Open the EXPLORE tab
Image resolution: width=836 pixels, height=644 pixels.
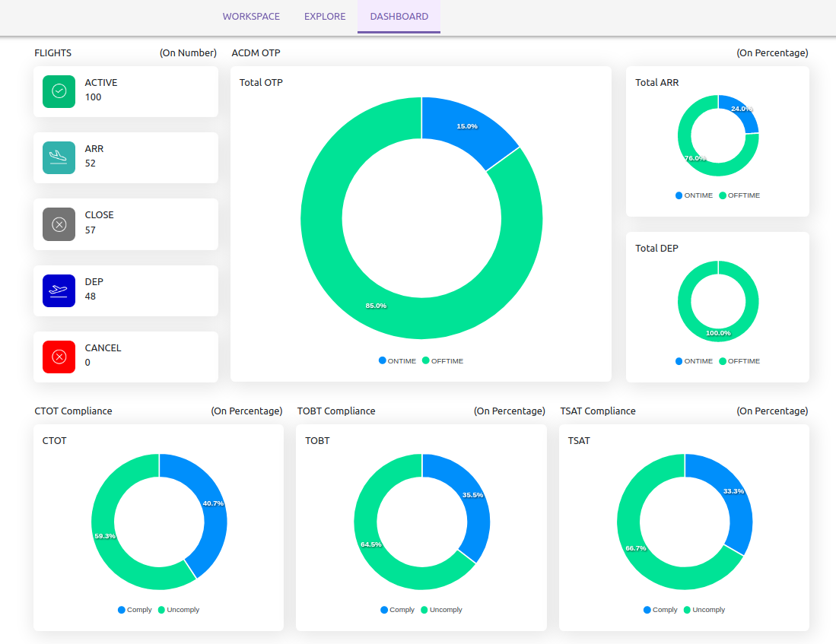[325, 16]
